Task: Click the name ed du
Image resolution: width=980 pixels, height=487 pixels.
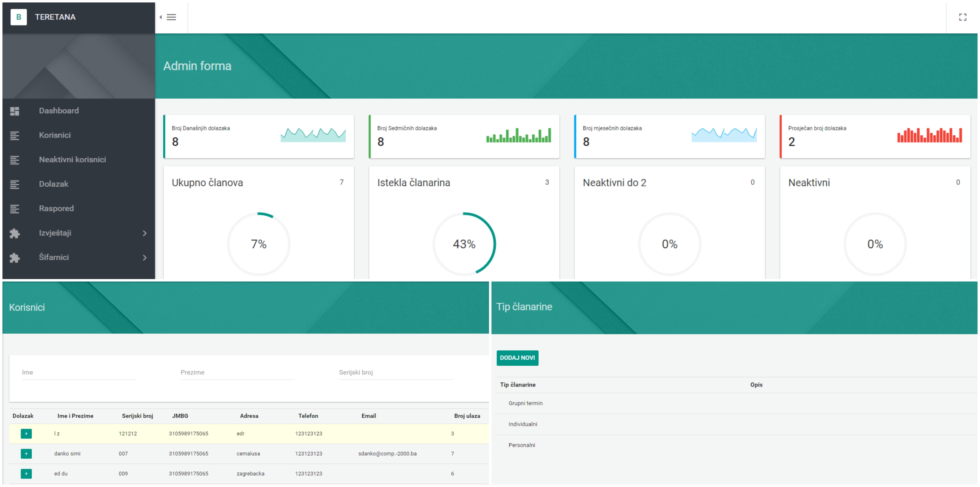Action: (x=61, y=474)
